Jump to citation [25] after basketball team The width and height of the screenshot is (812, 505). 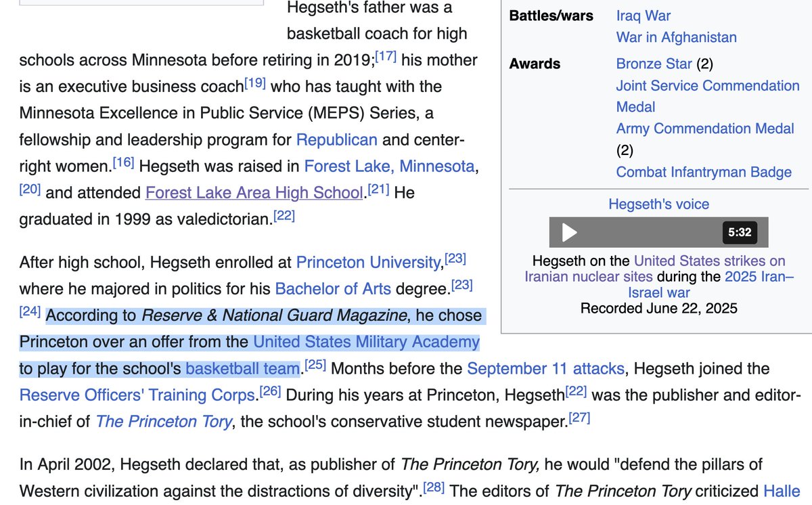coord(315,366)
